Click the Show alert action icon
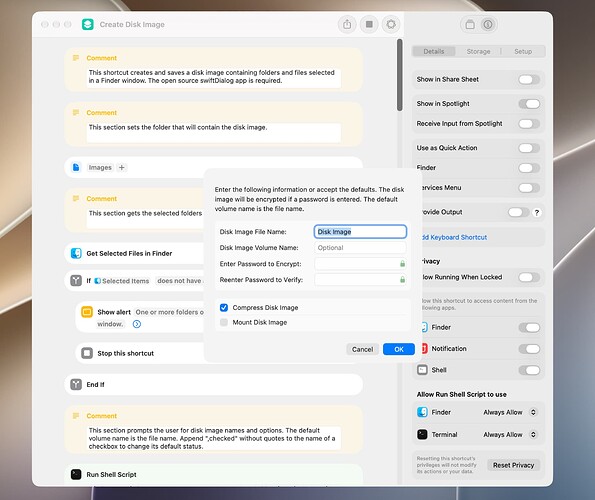This screenshot has height=500, width=595. point(87,312)
